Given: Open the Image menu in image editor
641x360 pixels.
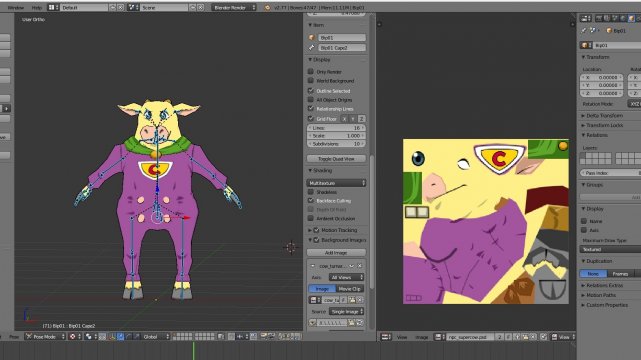Looking at the screenshot, I should tap(421, 337).
